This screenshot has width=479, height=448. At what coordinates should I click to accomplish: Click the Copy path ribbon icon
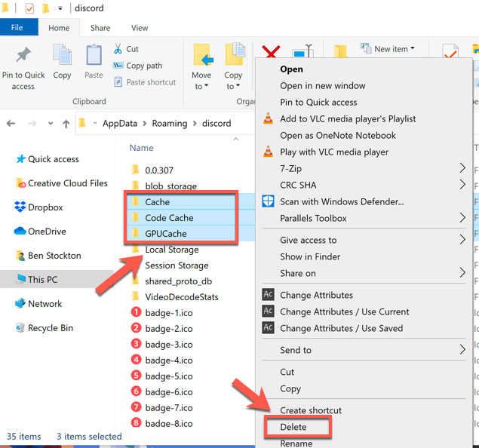[x=118, y=66]
